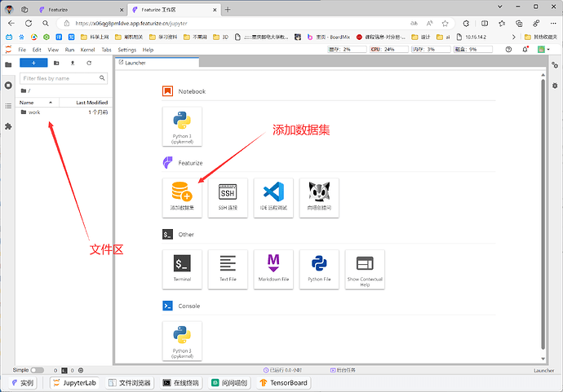
Task: Open the Settings menu
Action: click(x=126, y=50)
